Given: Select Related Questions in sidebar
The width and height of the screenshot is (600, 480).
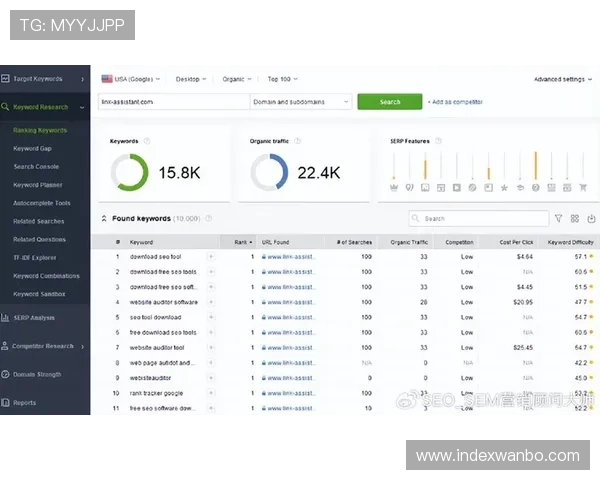Looking at the screenshot, I should [39, 239].
